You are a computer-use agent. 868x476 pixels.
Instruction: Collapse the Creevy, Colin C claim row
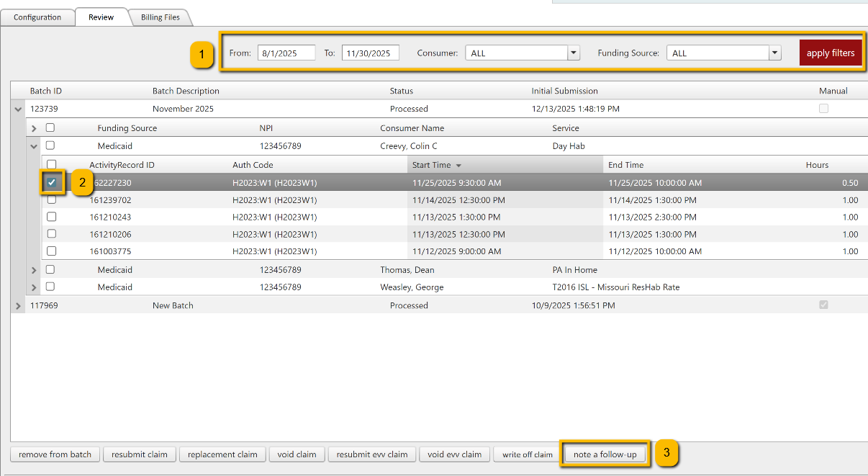(x=34, y=146)
